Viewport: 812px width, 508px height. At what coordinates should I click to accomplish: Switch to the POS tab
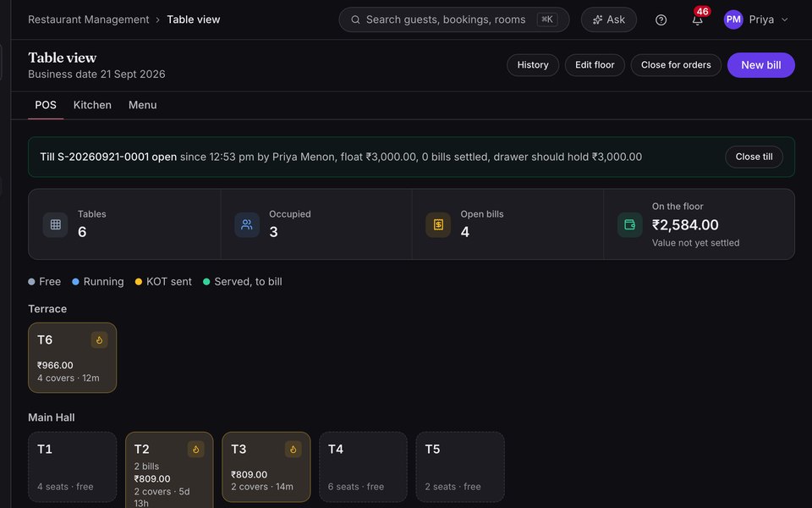[x=46, y=105]
